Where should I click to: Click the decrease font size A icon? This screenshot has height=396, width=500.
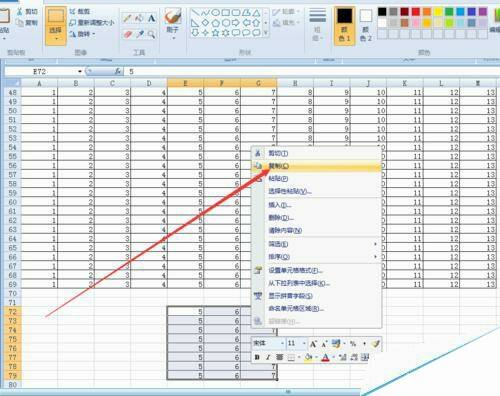[324, 344]
